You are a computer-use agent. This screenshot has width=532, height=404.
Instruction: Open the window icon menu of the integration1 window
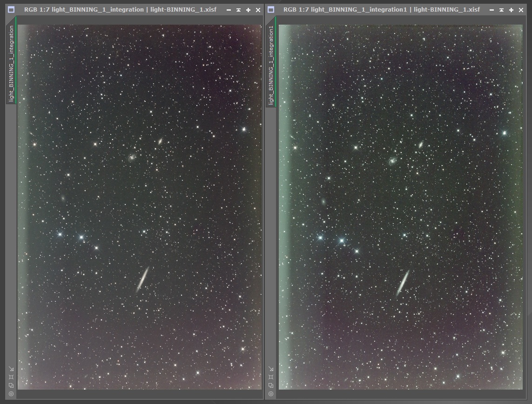(x=271, y=9)
